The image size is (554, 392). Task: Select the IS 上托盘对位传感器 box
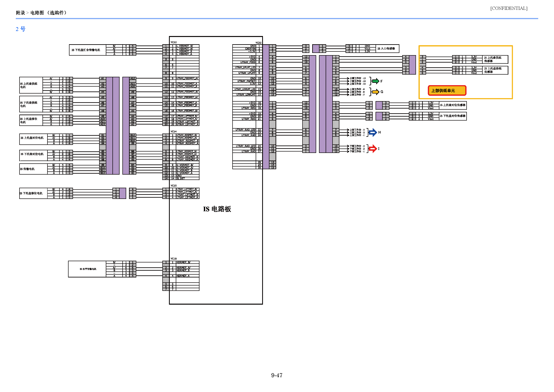(453, 105)
